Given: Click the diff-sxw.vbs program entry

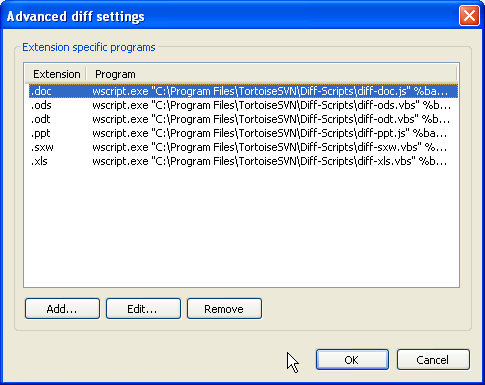Looking at the screenshot, I should (x=269, y=147).
